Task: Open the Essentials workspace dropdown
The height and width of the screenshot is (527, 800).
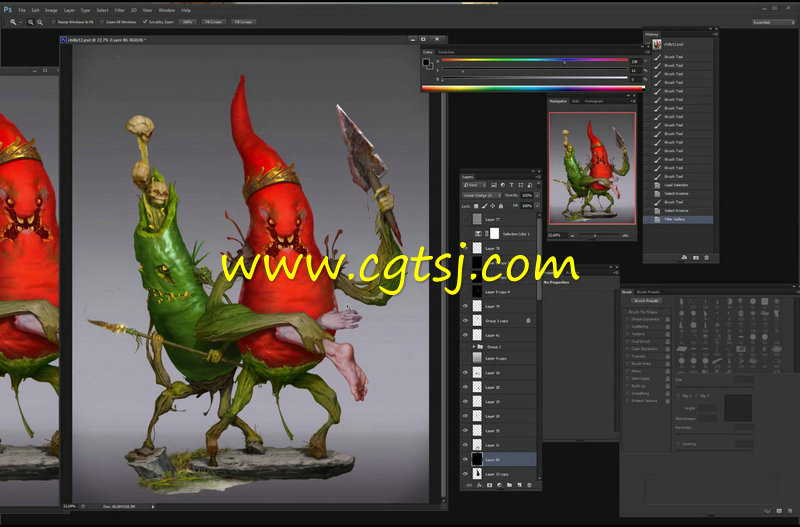Action: point(773,22)
